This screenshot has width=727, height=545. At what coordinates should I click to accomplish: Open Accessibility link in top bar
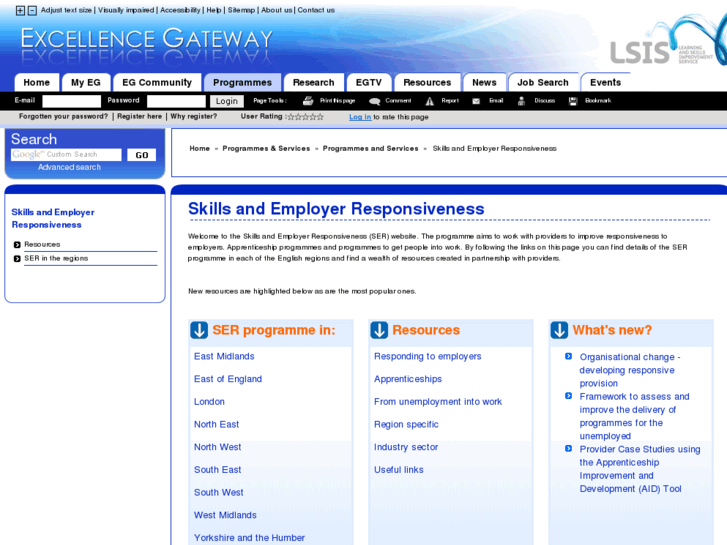point(180,10)
